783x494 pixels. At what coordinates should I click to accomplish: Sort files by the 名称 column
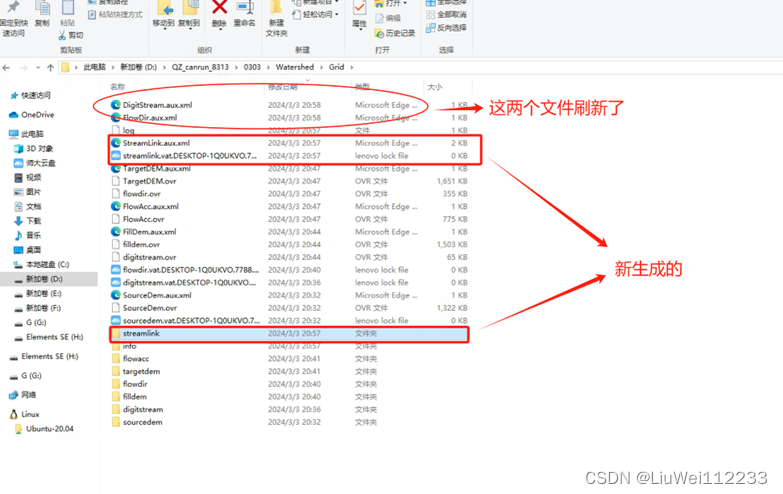[118, 86]
